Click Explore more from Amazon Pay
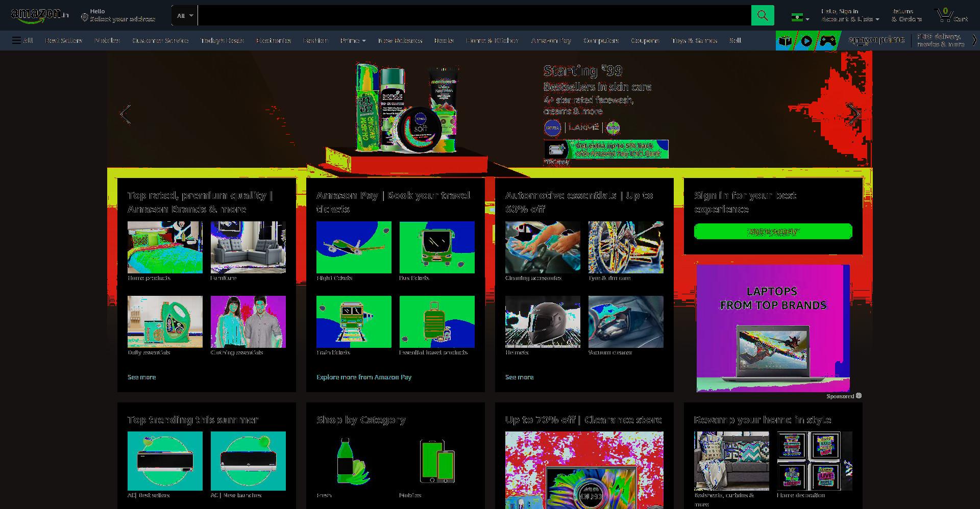This screenshot has width=980, height=509. pos(363,377)
